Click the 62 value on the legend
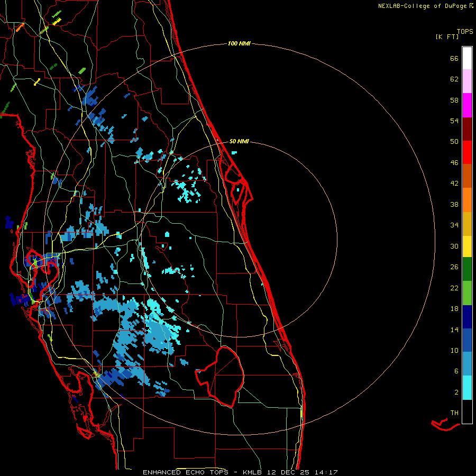 454,79
